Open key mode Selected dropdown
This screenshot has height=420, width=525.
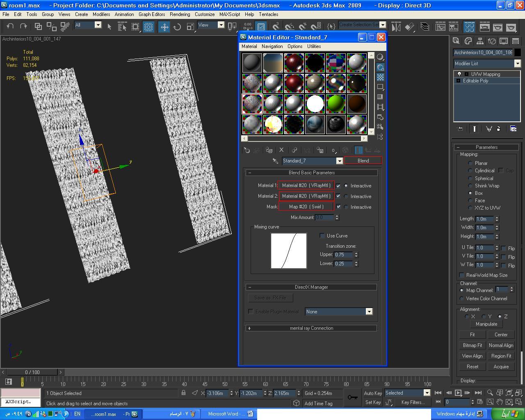[427, 393]
